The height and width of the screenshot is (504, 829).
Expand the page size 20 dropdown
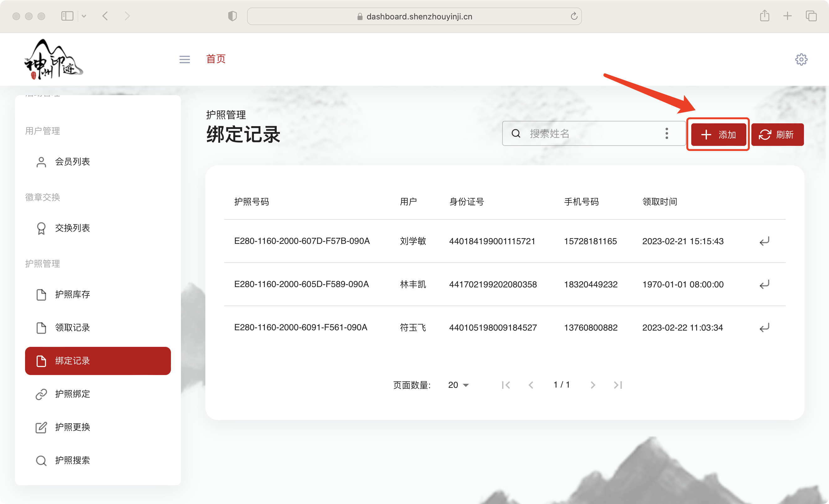click(458, 385)
